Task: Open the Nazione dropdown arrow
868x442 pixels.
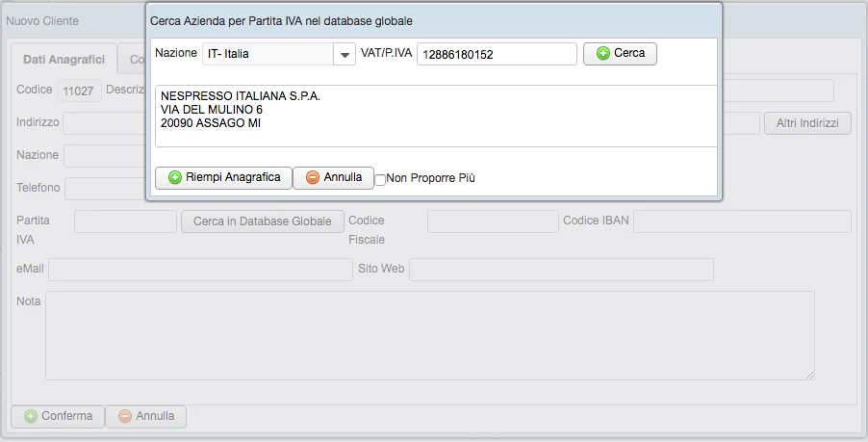Action: (345, 54)
